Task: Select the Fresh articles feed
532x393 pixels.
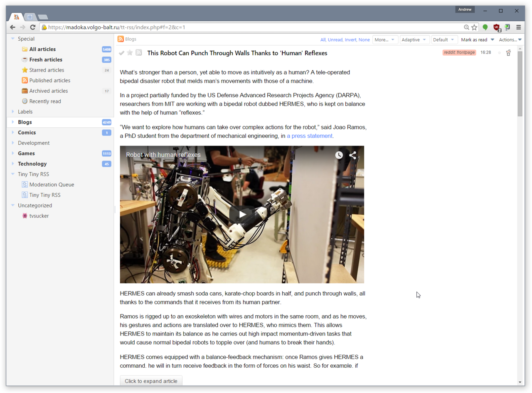Action: [x=46, y=59]
